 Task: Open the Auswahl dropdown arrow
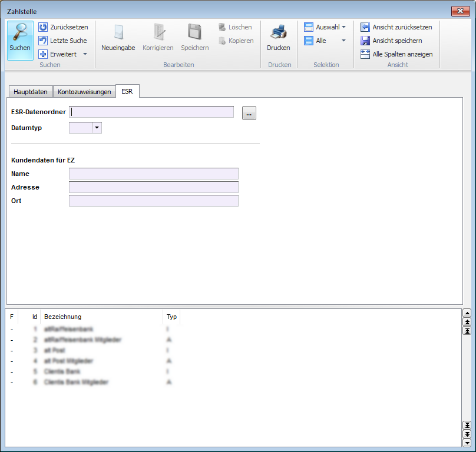coord(343,27)
